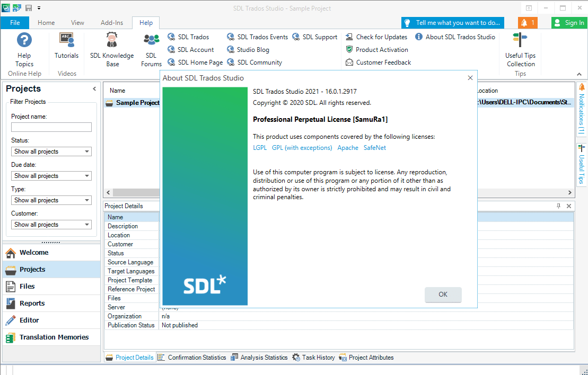Collapse the Projects navigation pane
Image resolution: width=588 pixels, height=375 pixels.
pyautogui.click(x=94, y=89)
